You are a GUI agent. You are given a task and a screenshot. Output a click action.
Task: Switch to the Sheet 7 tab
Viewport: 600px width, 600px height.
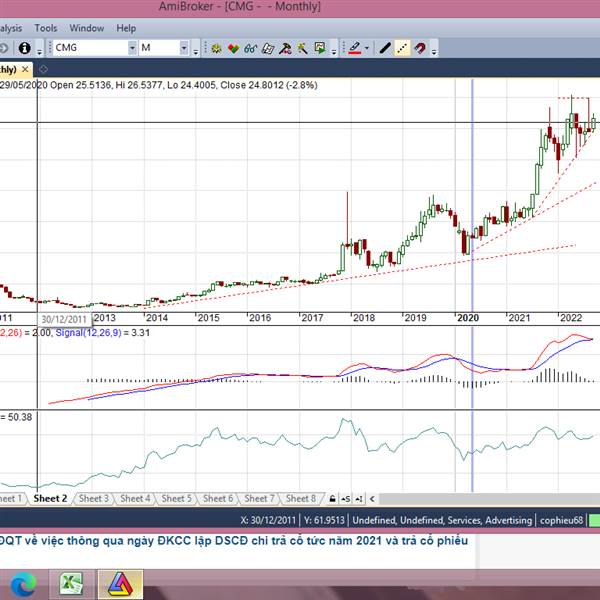[x=259, y=499]
